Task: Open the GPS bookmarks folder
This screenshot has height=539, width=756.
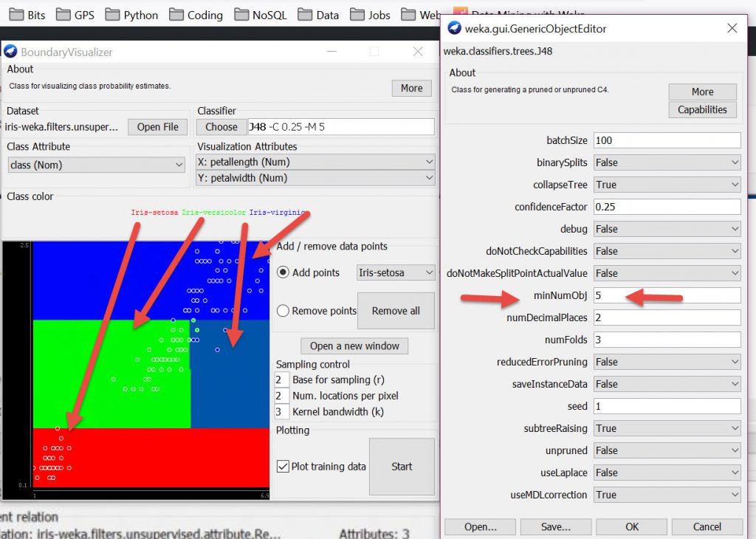Action: (75, 15)
